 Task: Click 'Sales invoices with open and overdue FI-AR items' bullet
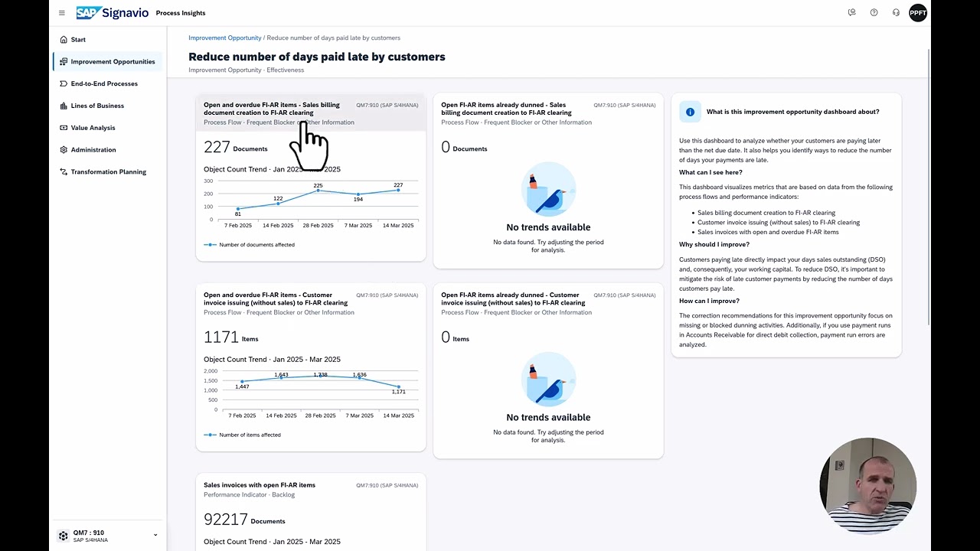[x=768, y=232]
